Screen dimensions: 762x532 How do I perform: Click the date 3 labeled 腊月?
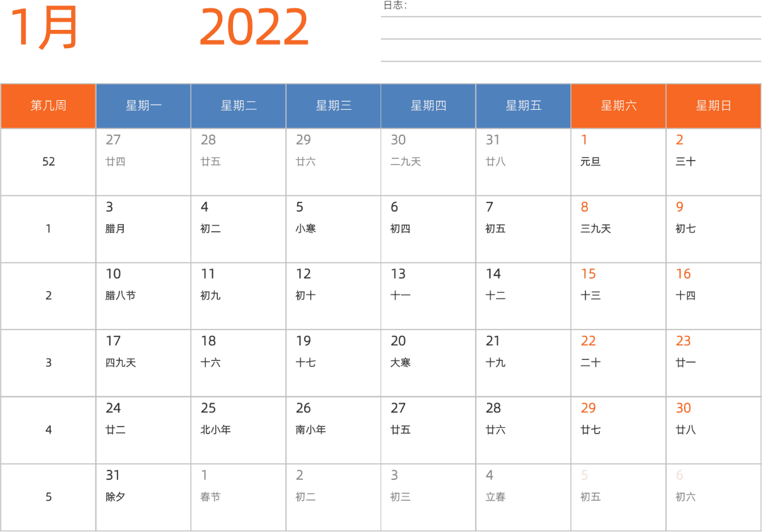[x=144, y=229]
